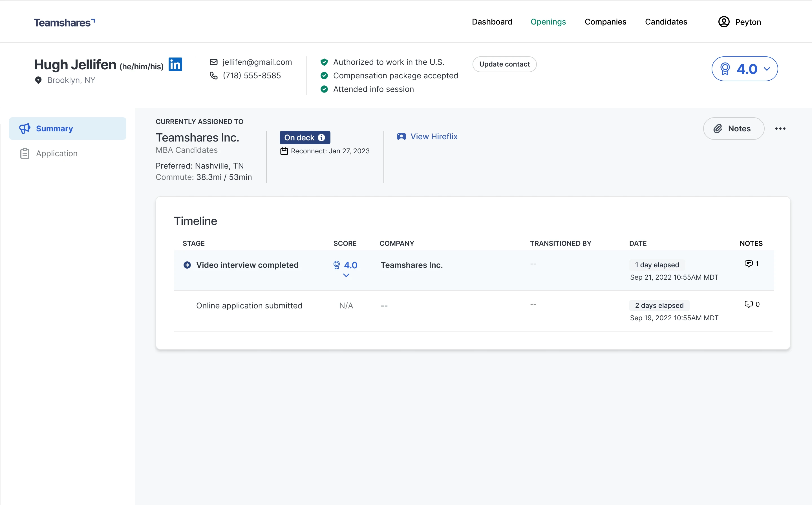Click the Hireflix video camera icon
Viewport: 812px width, 508px height.
tap(401, 136)
